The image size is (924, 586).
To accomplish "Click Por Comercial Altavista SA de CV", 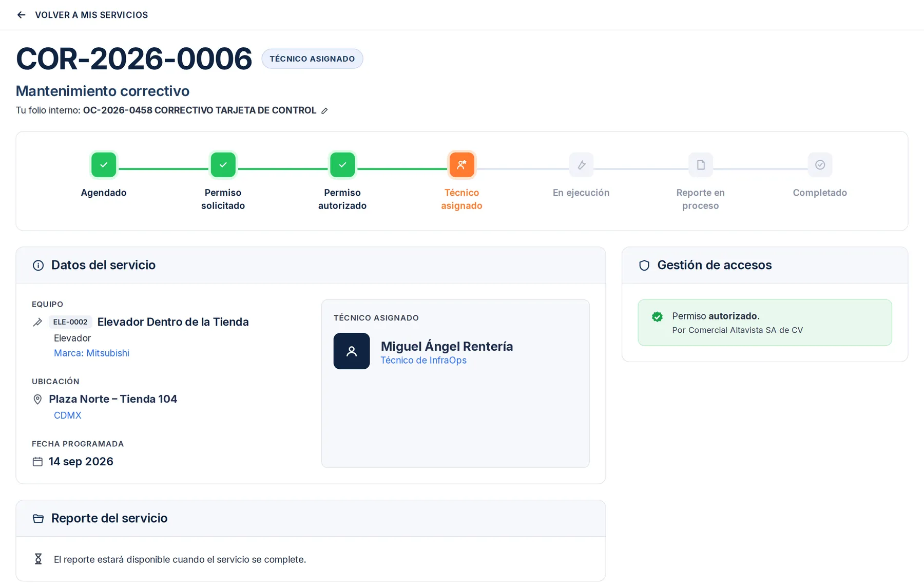I will (738, 330).
